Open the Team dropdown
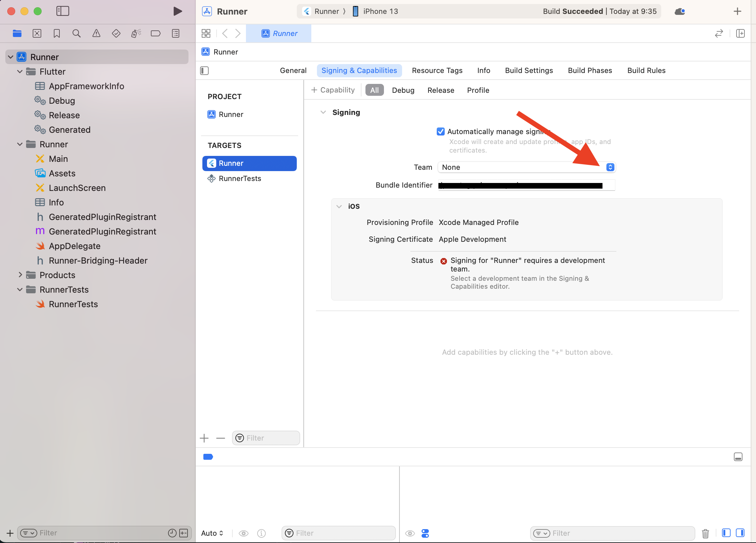The width and height of the screenshot is (756, 543). pyautogui.click(x=526, y=167)
